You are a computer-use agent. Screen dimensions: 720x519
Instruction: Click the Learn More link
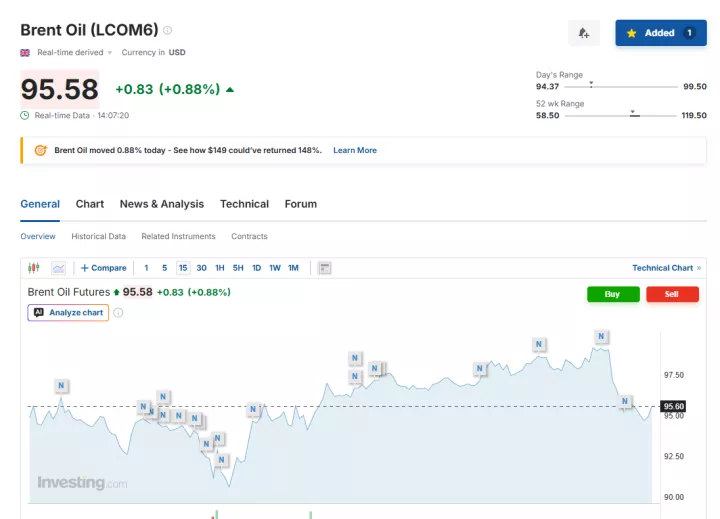coord(355,150)
